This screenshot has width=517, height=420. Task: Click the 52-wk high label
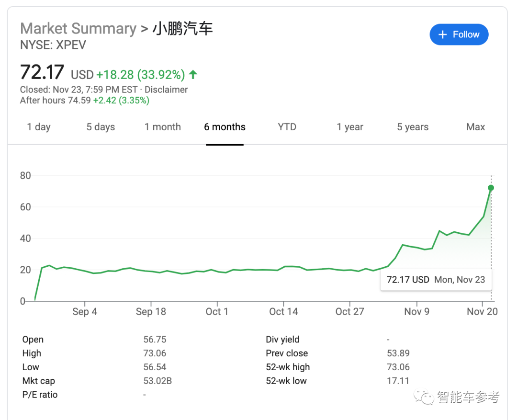[x=288, y=367]
